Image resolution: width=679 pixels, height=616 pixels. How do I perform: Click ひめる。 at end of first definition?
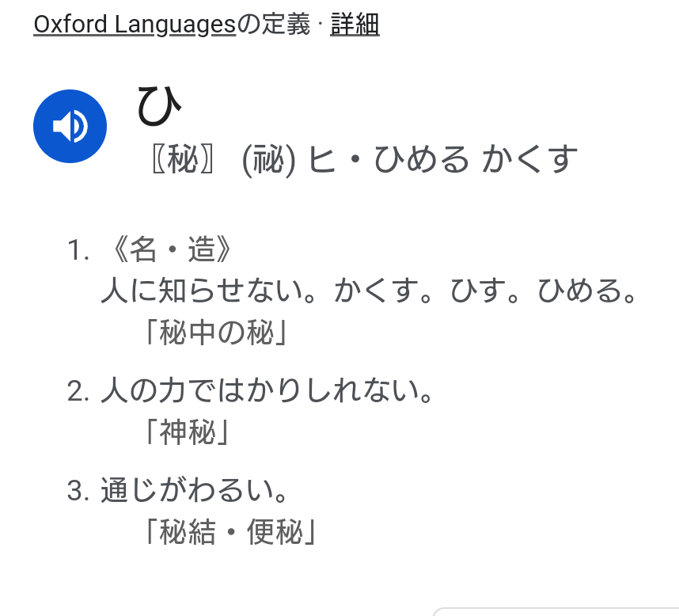586,291
